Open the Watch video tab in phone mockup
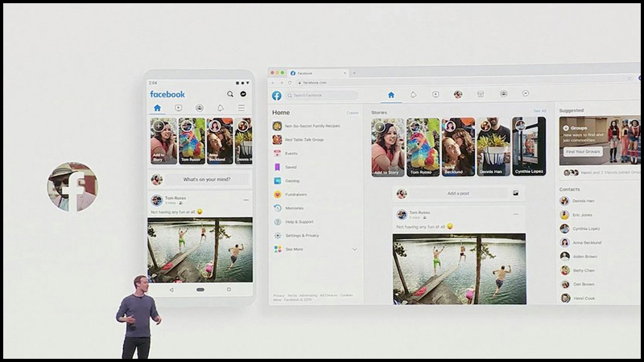644x362 pixels. pyautogui.click(x=178, y=108)
